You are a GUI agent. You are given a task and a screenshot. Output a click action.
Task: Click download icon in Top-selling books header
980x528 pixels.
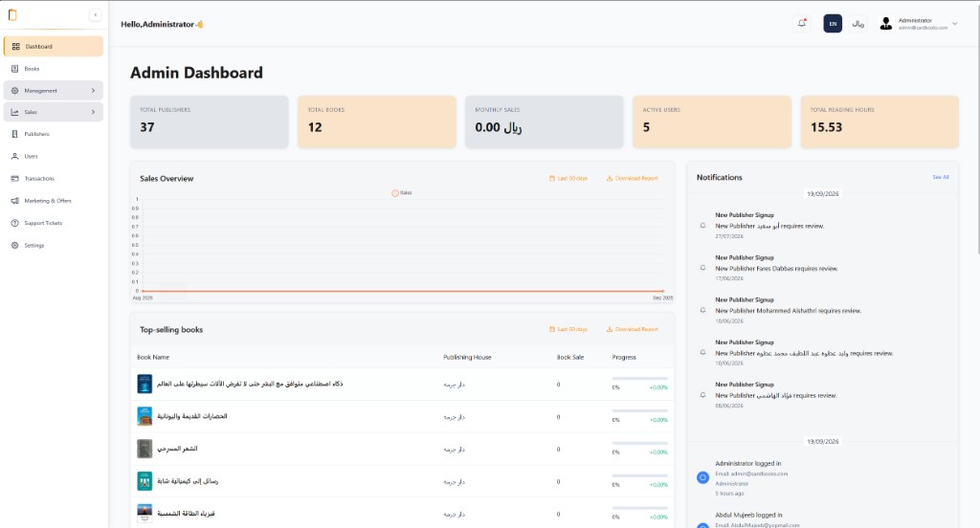610,329
